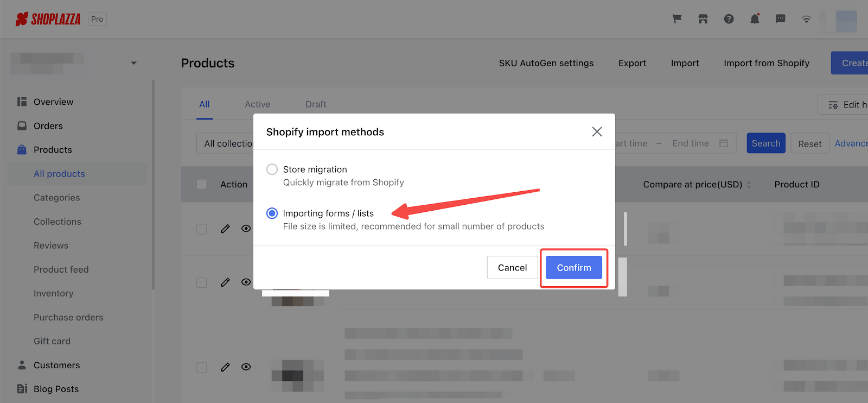Close the Shopify import methods dialog
The image size is (868, 403).
[x=597, y=131]
